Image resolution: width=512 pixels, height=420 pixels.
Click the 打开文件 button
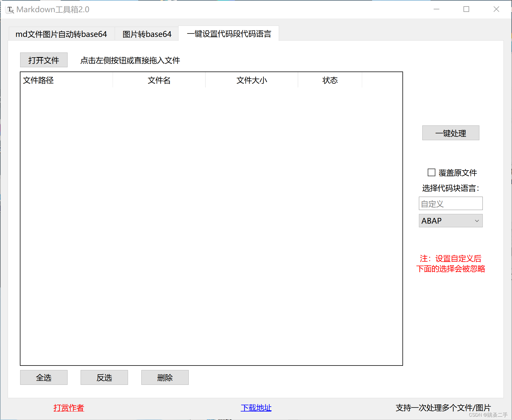[x=44, y=60]
